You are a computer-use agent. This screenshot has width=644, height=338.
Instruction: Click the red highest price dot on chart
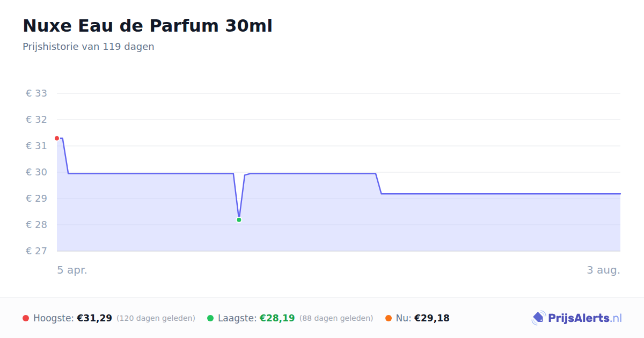point(57,138)
